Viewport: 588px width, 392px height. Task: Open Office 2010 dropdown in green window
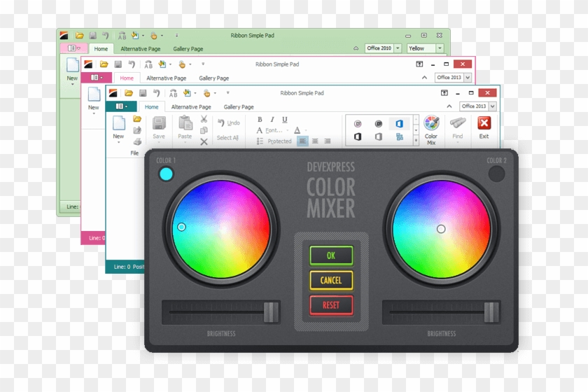pyautogui.click(x=398, y=48)
